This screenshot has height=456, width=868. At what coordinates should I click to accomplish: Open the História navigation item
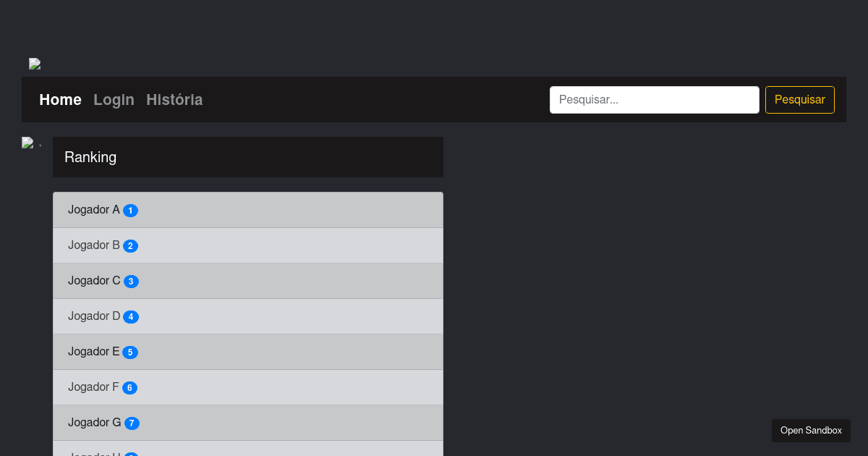[x=174, y=100]
